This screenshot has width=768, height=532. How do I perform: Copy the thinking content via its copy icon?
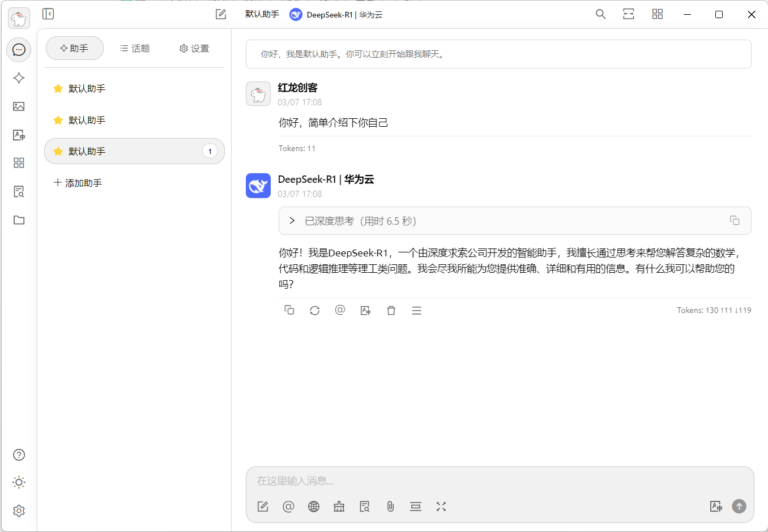[x=735, y=220]
